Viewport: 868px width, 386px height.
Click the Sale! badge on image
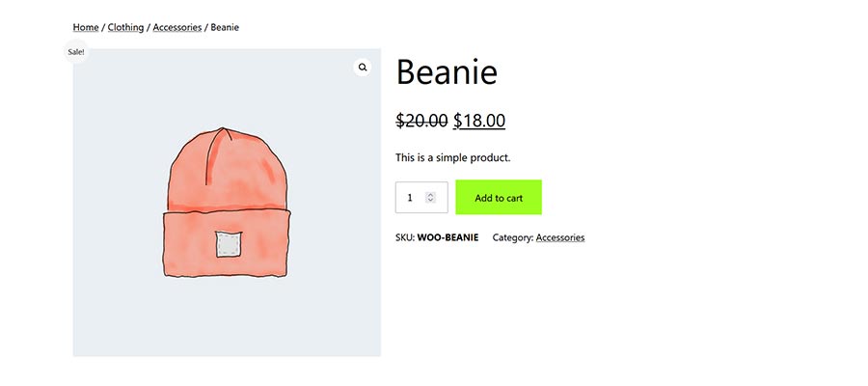click(x=76, y=51)
